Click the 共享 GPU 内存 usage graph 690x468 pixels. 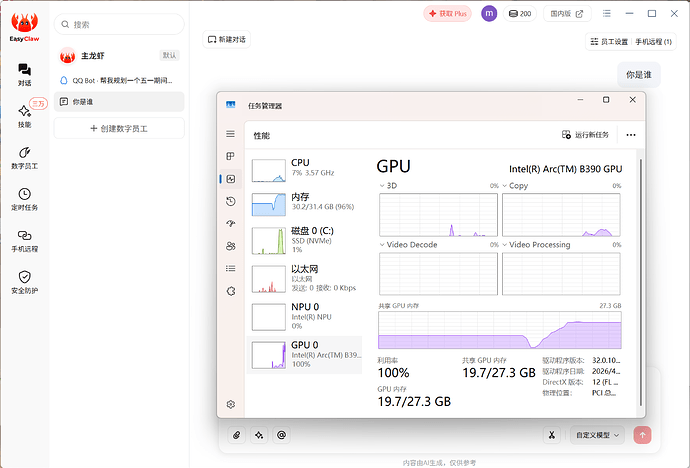[499, 330]
